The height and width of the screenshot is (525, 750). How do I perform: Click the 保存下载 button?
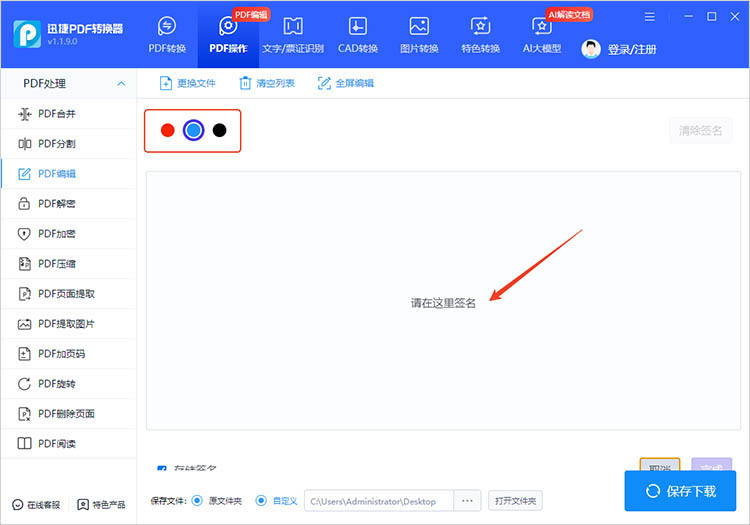point(680,491)
